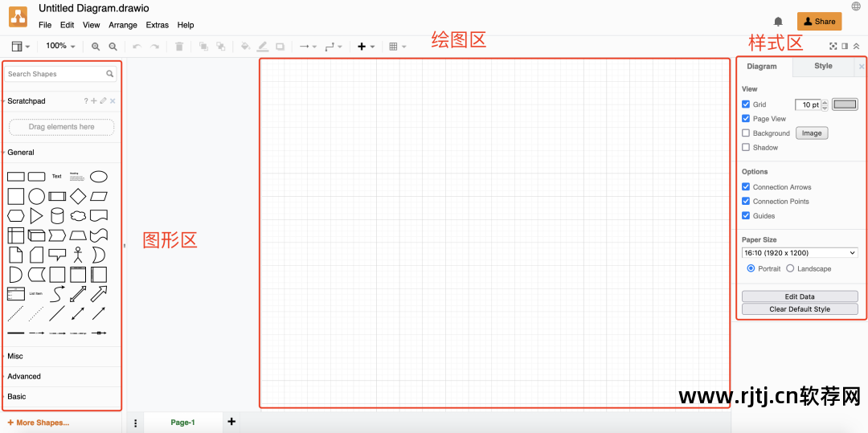Open the Paper Size dropdown

[x=800, y=253]
